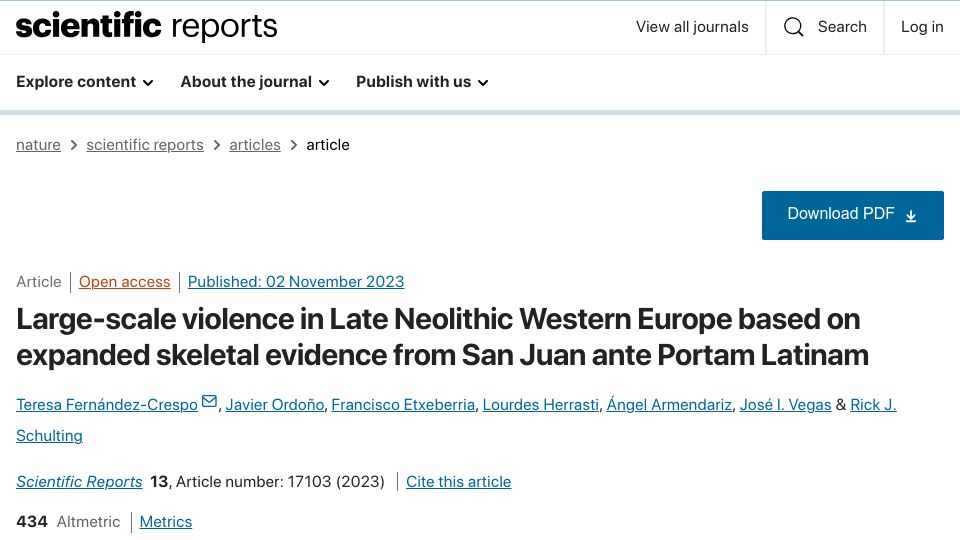Click the magnifying glass search icon
The image size is (960, 540).
click(793, 27)
